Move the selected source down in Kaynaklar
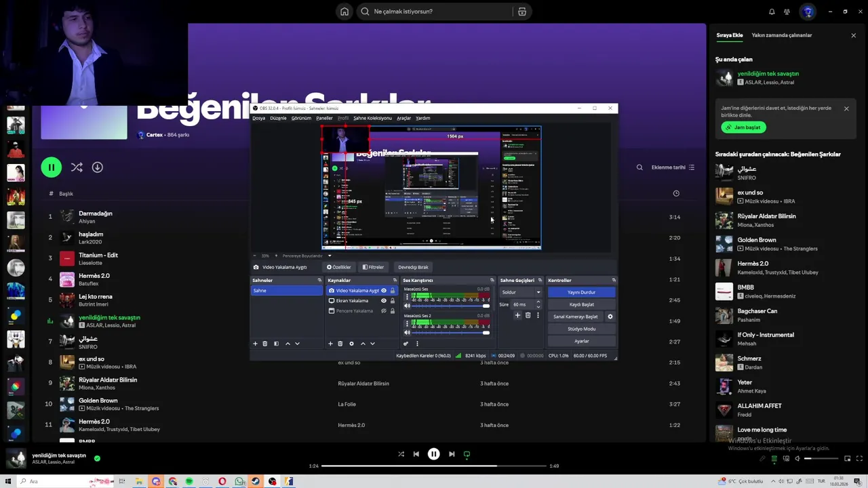The width and height of the screenshot is (868, 488). click(372, 344)
